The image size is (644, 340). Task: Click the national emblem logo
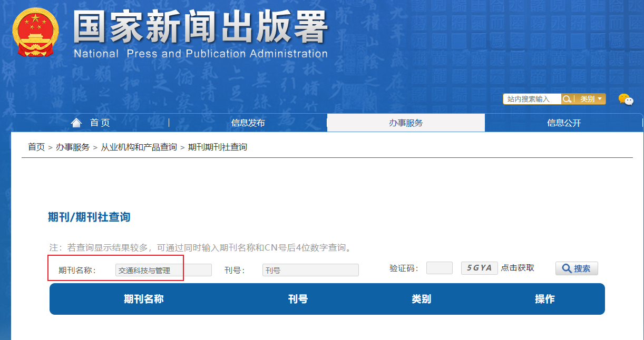pyautogui.click(x=35, y=33)
